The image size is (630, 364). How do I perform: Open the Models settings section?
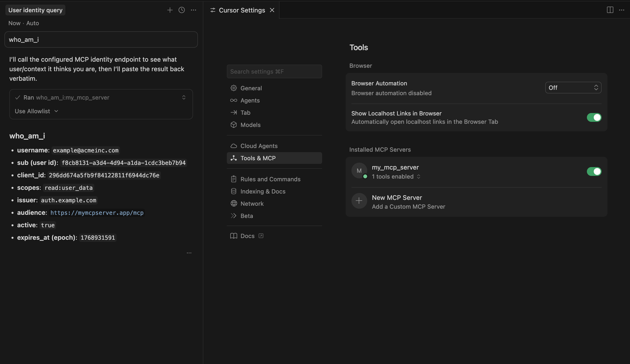(x=250, y=125)
